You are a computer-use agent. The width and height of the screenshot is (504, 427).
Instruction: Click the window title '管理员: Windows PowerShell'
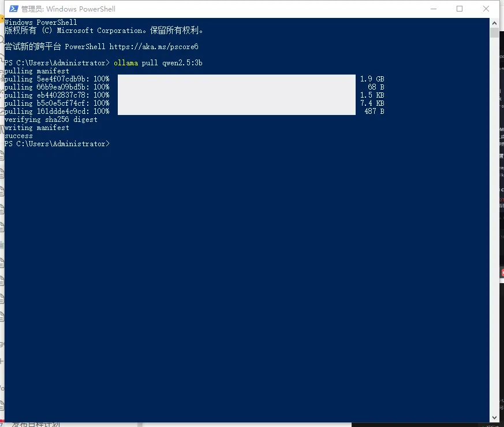(68, 9)
